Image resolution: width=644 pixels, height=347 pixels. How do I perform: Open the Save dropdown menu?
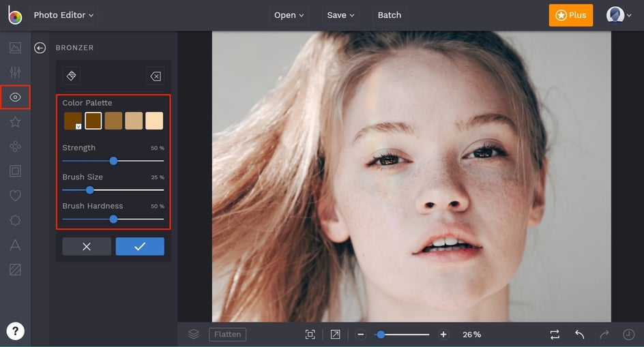tap(340, 15)
